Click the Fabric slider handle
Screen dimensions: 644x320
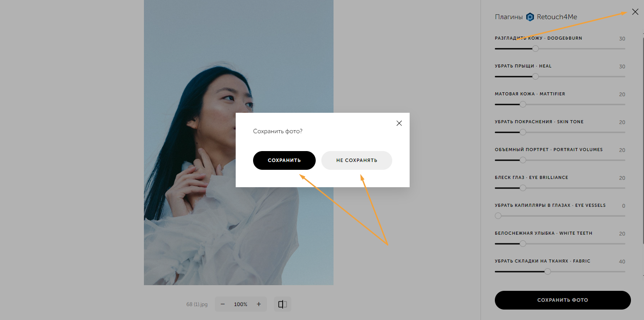(x=548, y=272)
